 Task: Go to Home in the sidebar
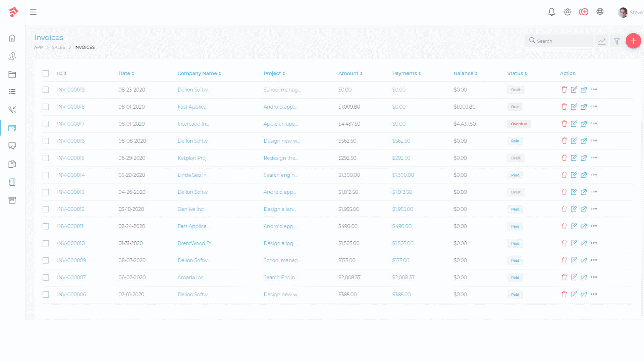point(12,38)
